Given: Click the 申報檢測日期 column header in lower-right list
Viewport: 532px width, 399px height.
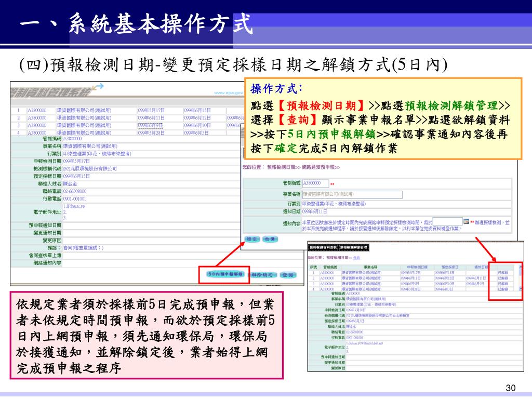Looking at the screenshot, I should [417, 268].
